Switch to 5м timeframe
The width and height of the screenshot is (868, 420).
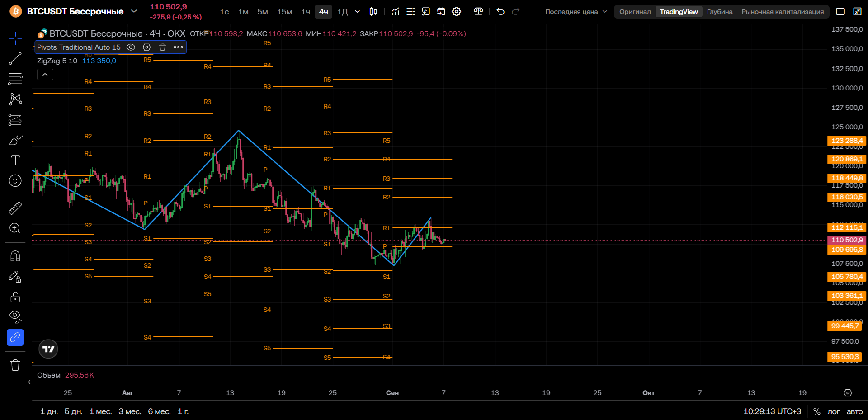[263, 12]
